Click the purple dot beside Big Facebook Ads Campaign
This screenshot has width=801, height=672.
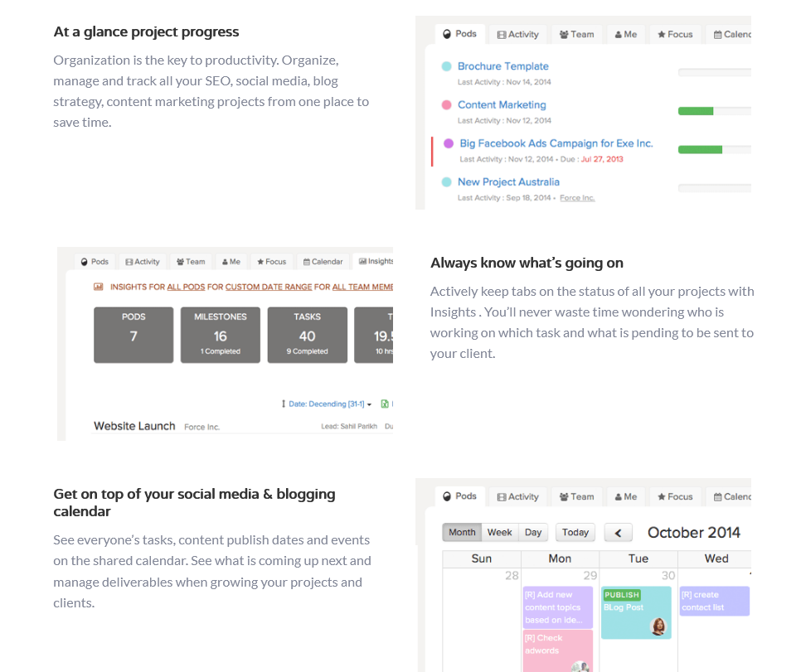[449, 143]
